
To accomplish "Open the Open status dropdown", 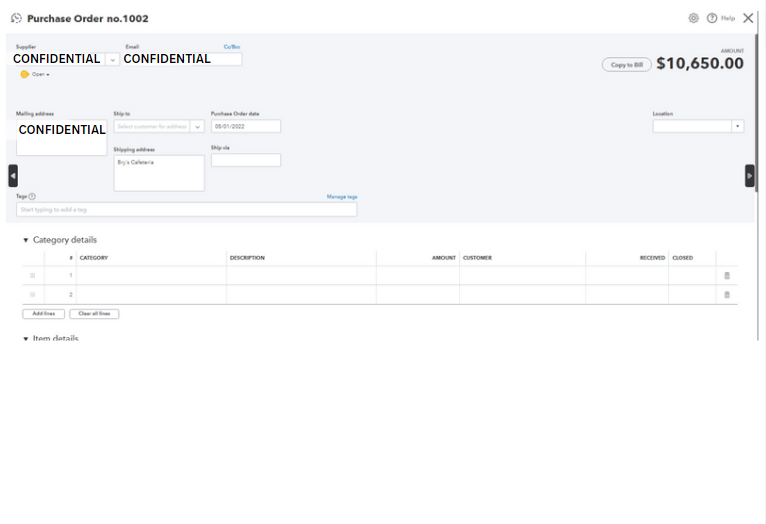I will click(41, 74).
